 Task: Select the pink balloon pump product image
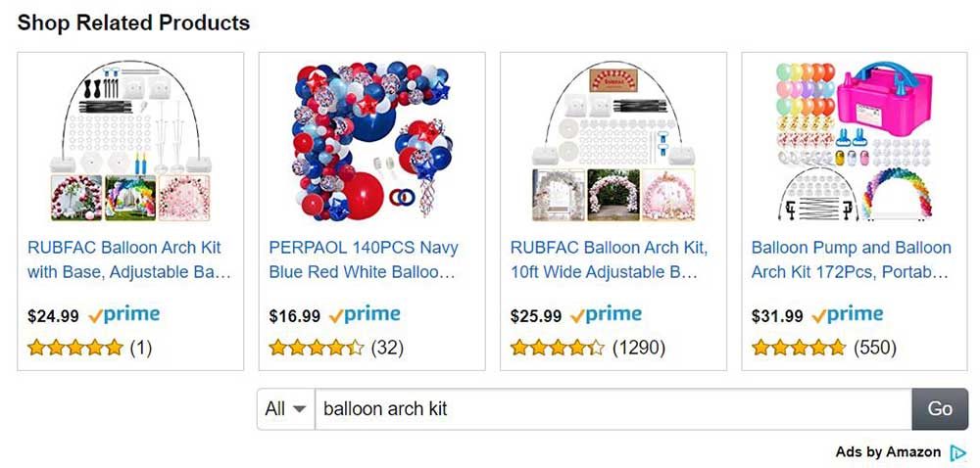(854, 143)
